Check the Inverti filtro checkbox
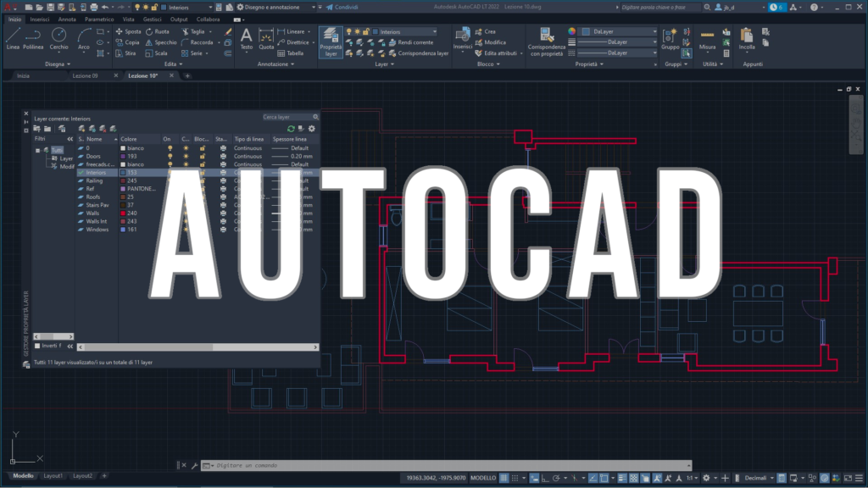Screen dimensions: 868x488 [37, 346]
